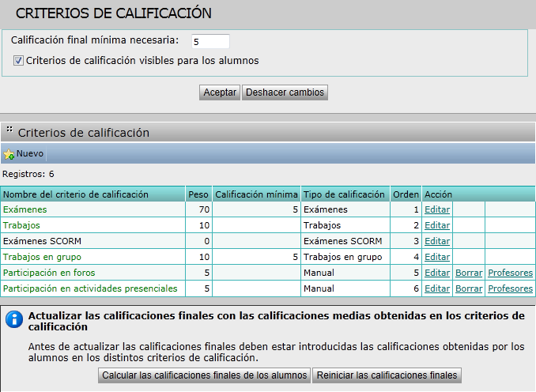Click the Nuevo toolbar label
536x392 pixels.
coord(30,153)
